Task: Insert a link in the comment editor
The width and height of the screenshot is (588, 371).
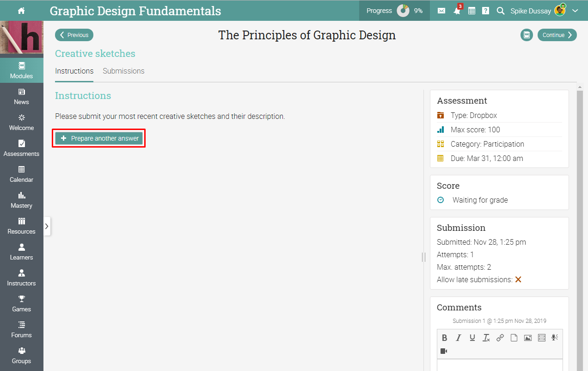Action: click(500, 338)
